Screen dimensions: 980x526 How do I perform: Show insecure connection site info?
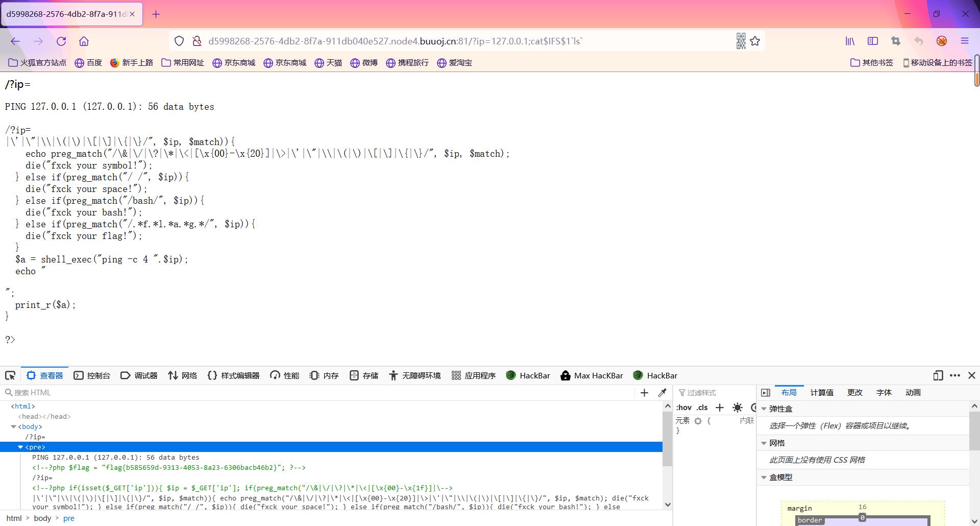click(197, 41)
